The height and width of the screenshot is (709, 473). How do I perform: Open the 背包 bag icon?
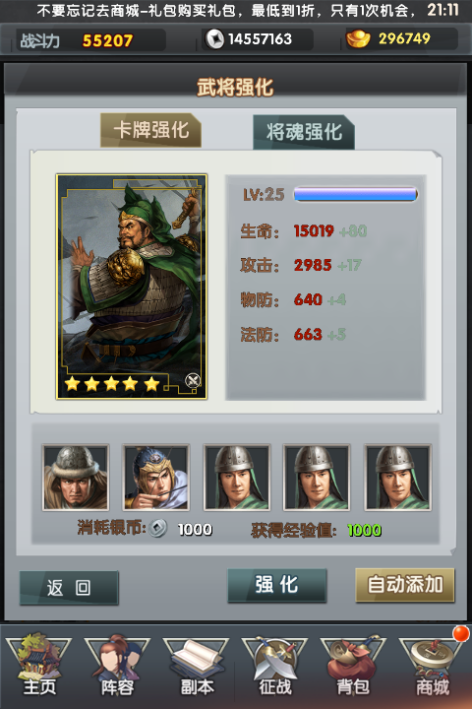click(x=353, y=665)
